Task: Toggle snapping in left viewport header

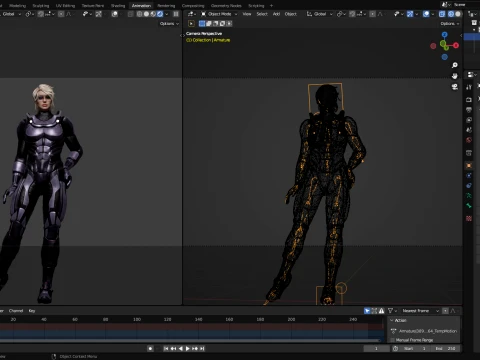Action: point(40,14)
